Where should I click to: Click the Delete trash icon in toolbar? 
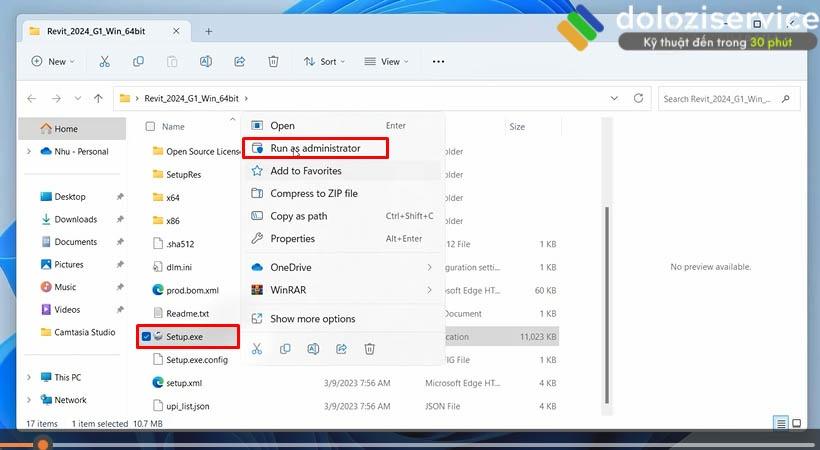pyautogui.click(x=273, y=61)
